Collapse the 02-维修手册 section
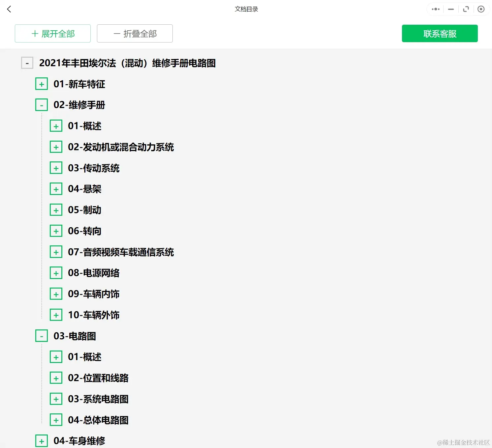 [x=42, y=104]
